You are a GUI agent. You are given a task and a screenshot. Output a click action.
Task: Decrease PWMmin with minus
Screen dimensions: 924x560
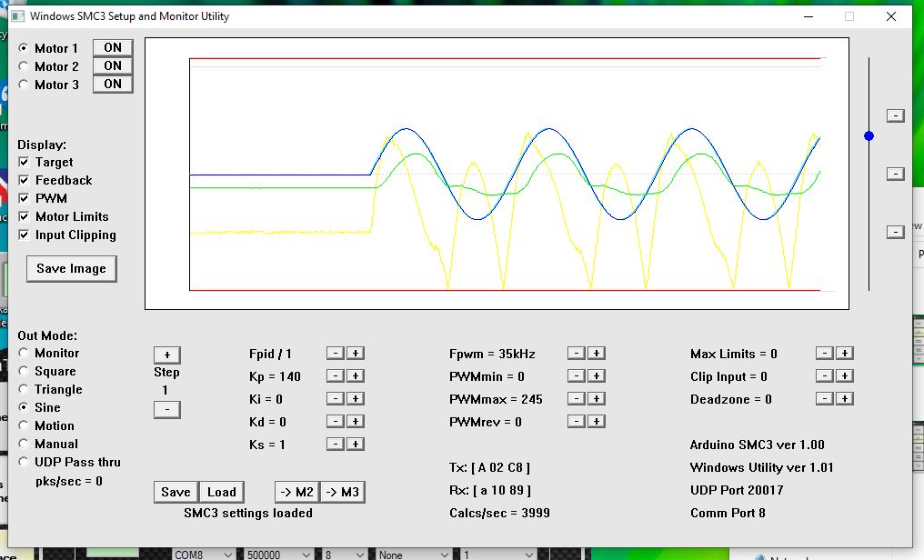pyautogui.click(x=577, y=376)
